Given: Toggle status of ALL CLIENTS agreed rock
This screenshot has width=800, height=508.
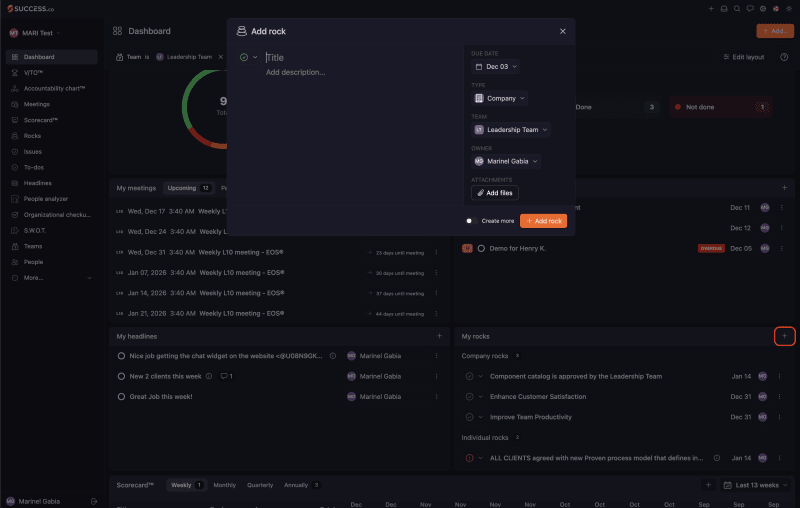Looking at the screenshot, I should (469, 458).
